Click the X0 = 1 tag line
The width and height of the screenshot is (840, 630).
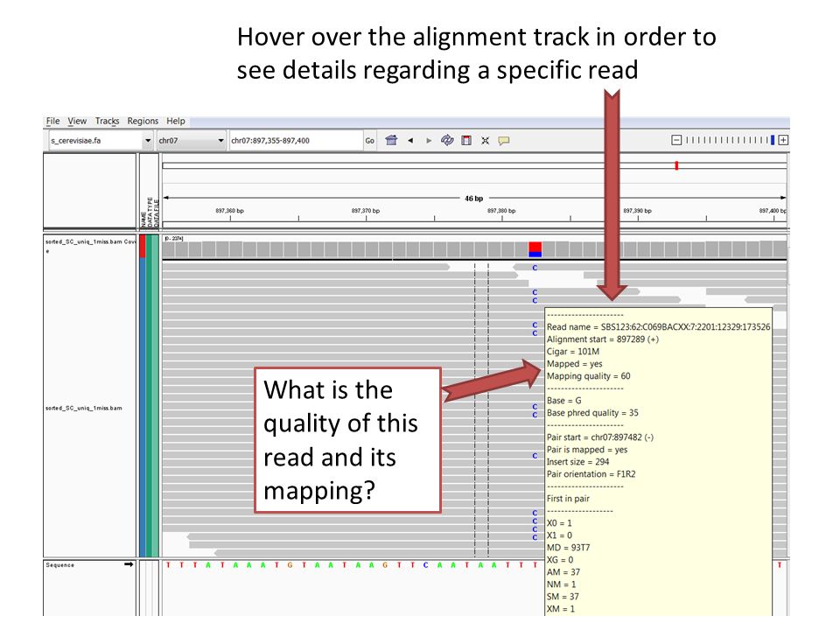point(560,523)
